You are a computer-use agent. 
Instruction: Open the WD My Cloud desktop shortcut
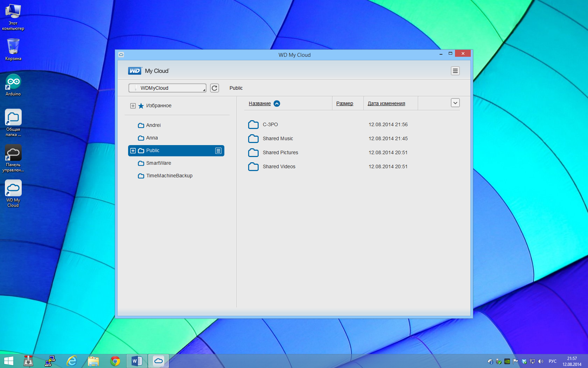pos(13,193)
